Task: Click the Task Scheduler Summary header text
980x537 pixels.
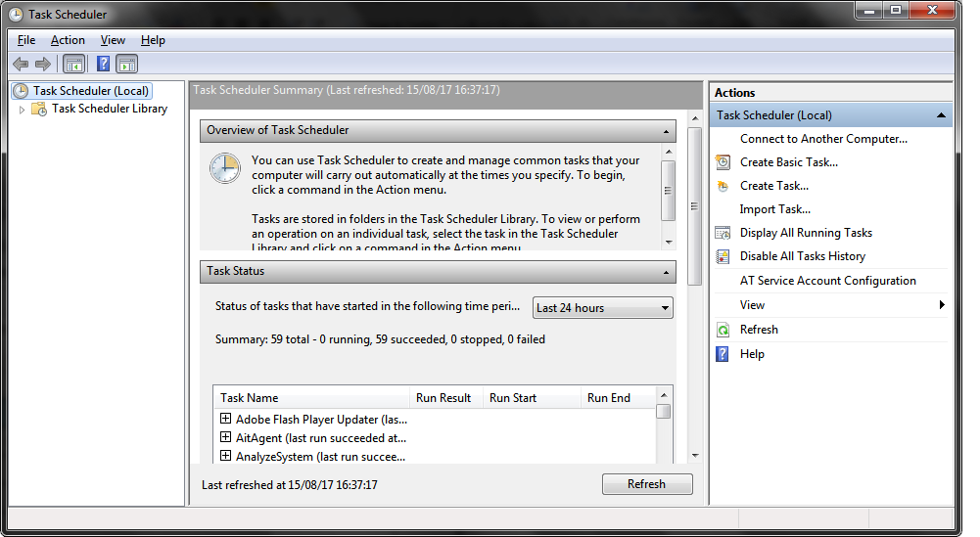Action: tap(347, 90)
